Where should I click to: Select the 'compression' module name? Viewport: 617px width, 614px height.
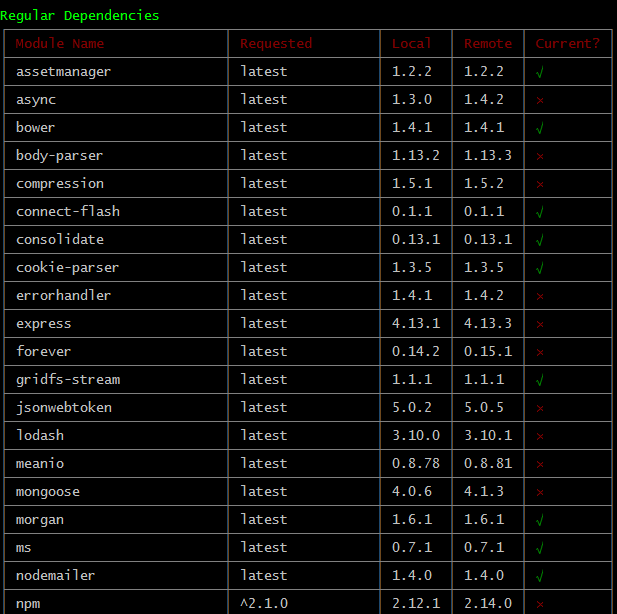[x=60, y=184]
